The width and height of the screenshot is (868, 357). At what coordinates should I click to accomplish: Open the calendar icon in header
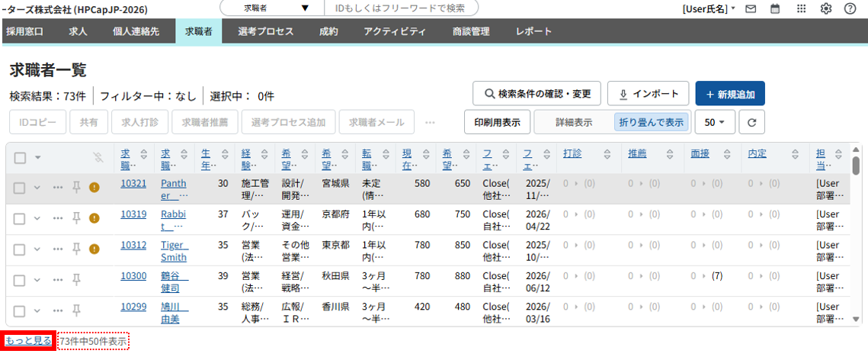pyautogui.click(x=775, y=9)
